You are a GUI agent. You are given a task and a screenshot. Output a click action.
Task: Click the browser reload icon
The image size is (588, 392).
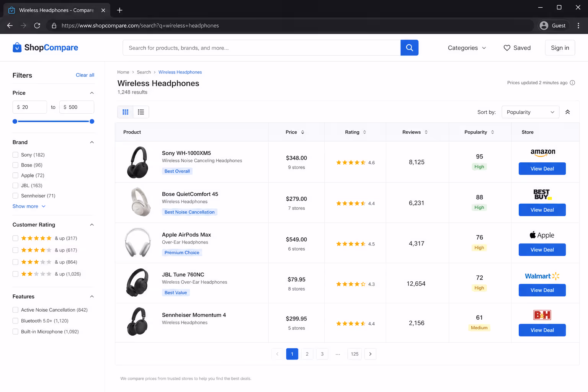tap(37, 26)
